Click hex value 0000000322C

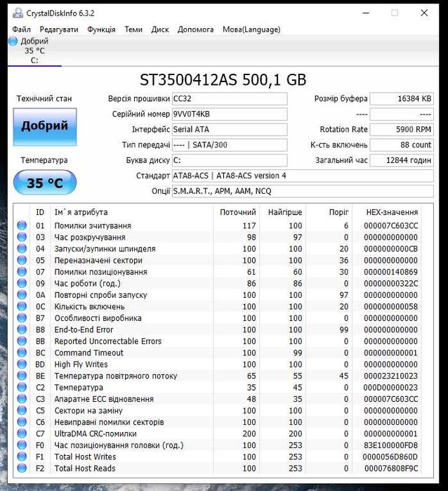pos(390,283)
